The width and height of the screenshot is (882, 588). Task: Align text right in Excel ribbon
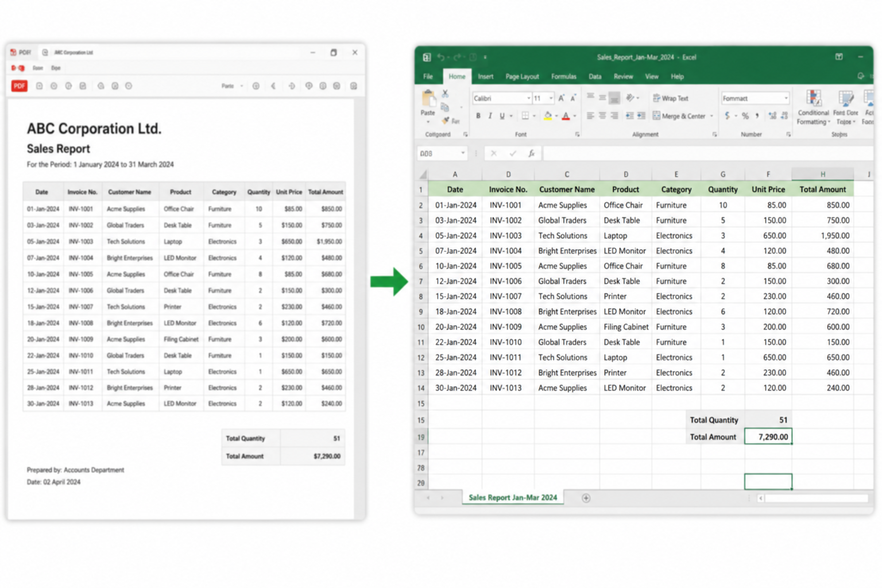(614, 116)
